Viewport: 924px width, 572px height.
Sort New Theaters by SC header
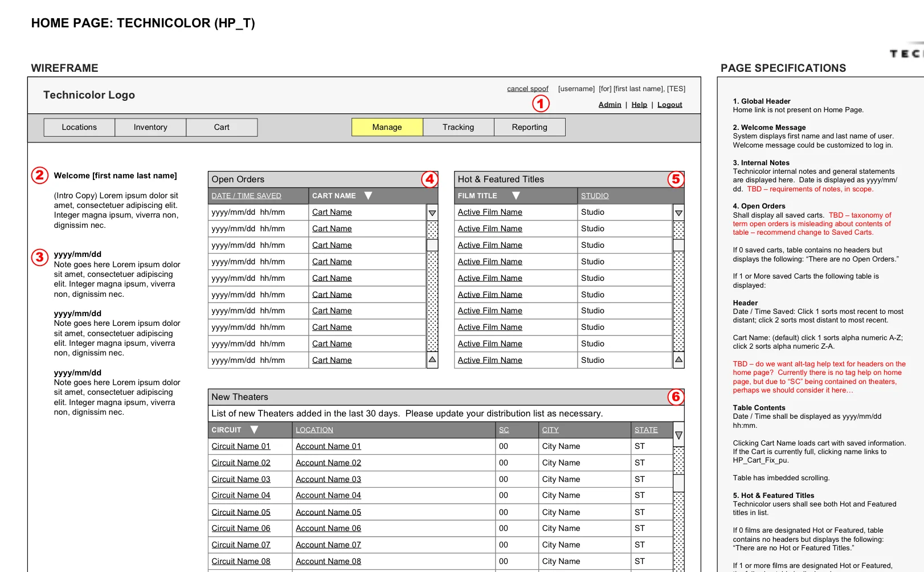pos(504,430)
